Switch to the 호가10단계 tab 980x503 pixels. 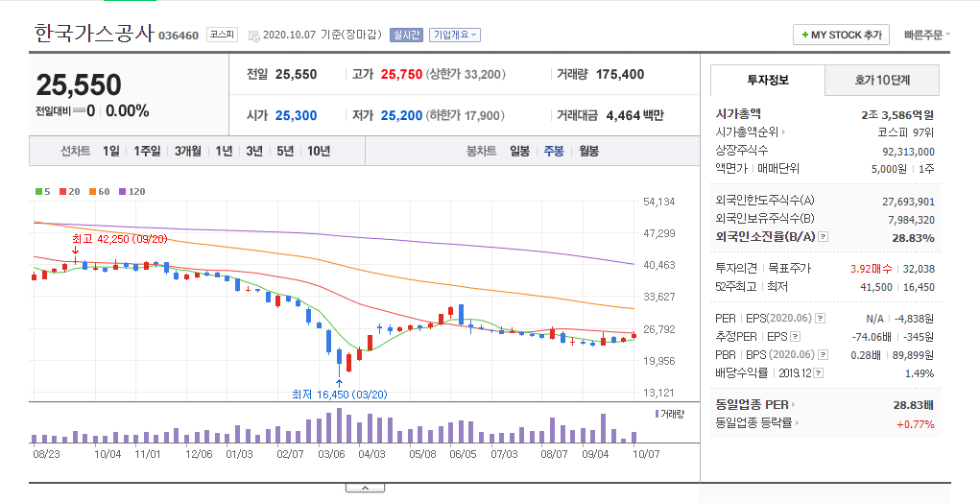pos(882,80)
